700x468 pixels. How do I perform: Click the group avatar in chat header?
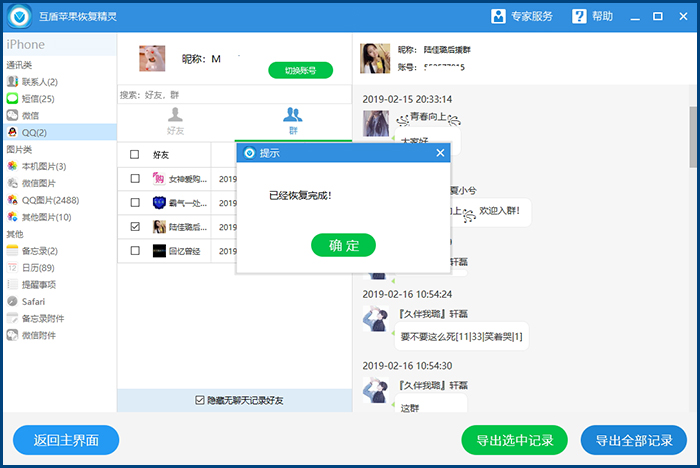coord(375,58)
